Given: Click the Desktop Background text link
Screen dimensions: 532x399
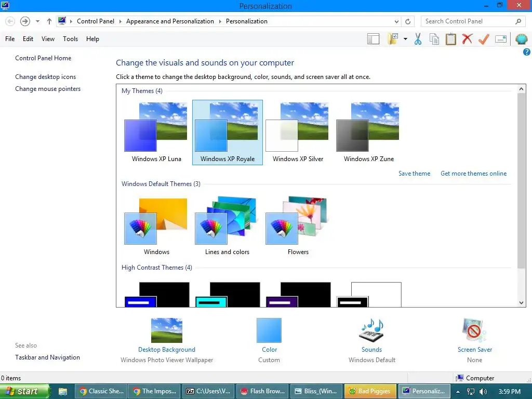Looking at the screenshot, I should click(x=167, y=350).
